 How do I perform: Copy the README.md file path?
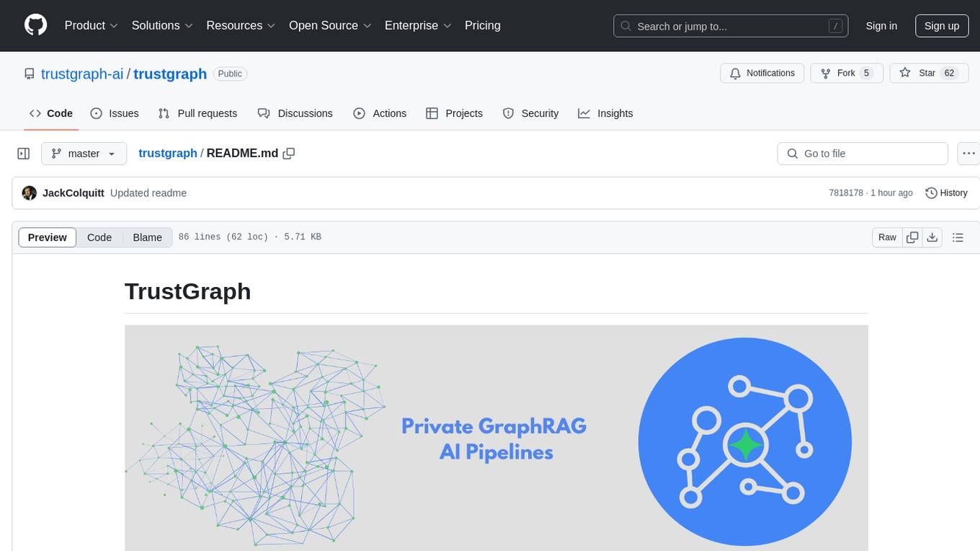coord(289,153)
